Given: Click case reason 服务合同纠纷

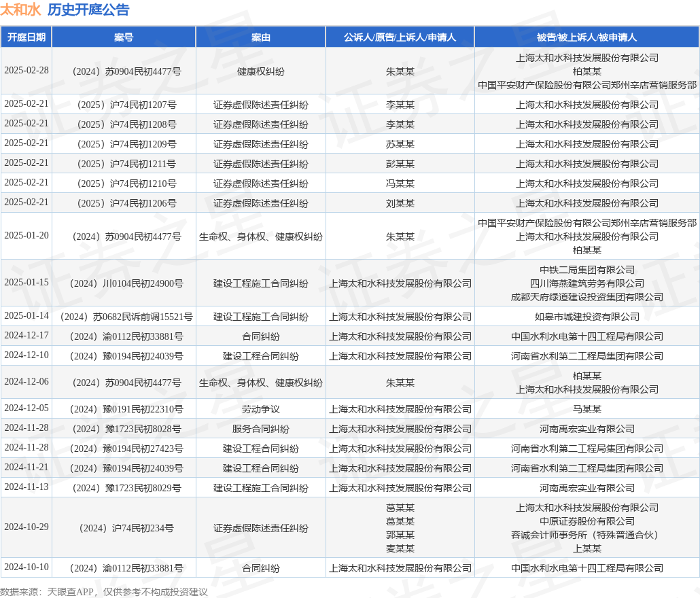Looking at the screenshot, I should click(261, 429).
